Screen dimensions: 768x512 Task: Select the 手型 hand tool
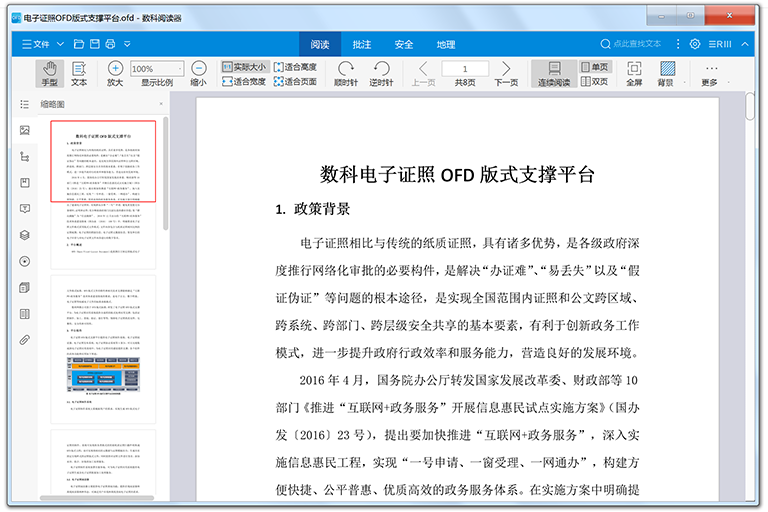tap(49, 72)
